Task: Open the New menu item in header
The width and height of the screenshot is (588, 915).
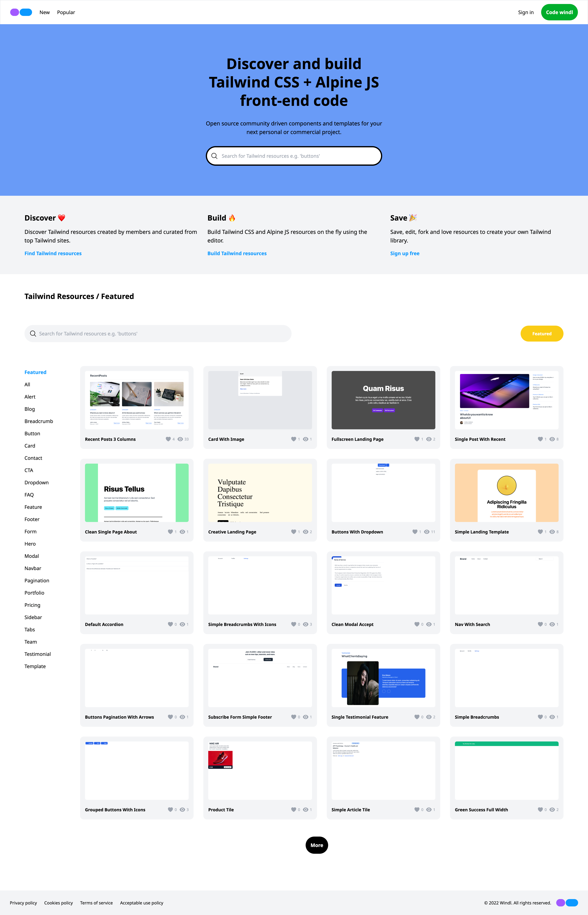Action: pos(45,12)
